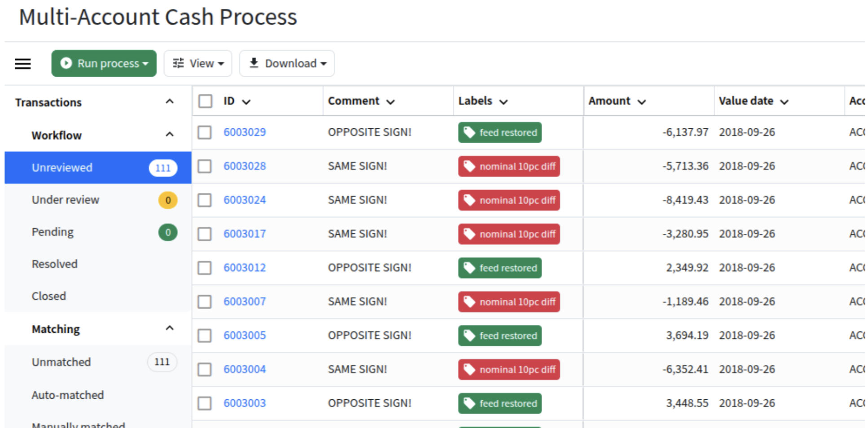This screenshot has height=428, width=868.
Task: Click nominal 10pc diff label on row 6003017
Action: click(509, 234)
